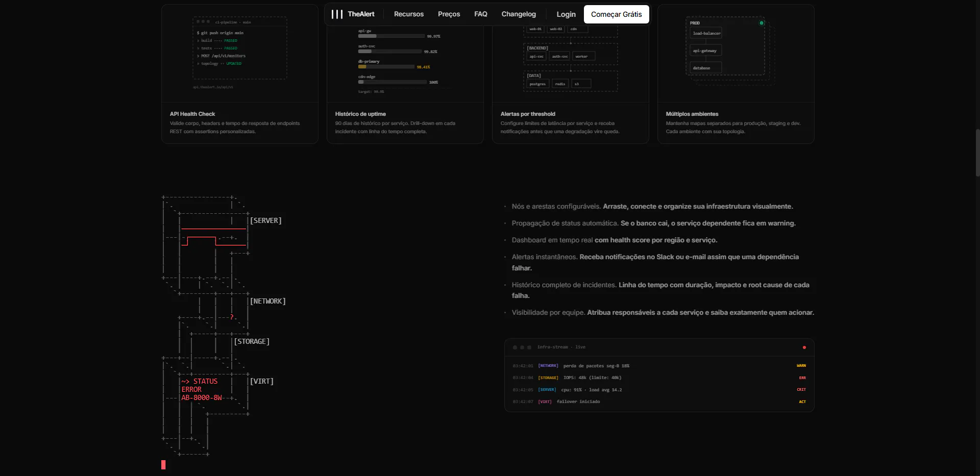Viewport: 980px width, 476px height.
Task: Click the [NETWORK] label in ASCII diagram
Action: pyautogui.click(x=268, y=301)
